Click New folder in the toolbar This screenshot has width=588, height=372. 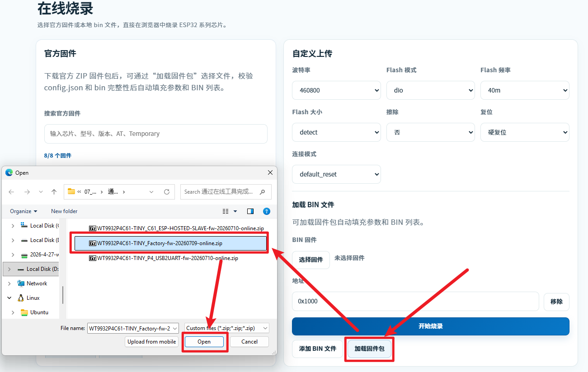[x=64, y=211]
